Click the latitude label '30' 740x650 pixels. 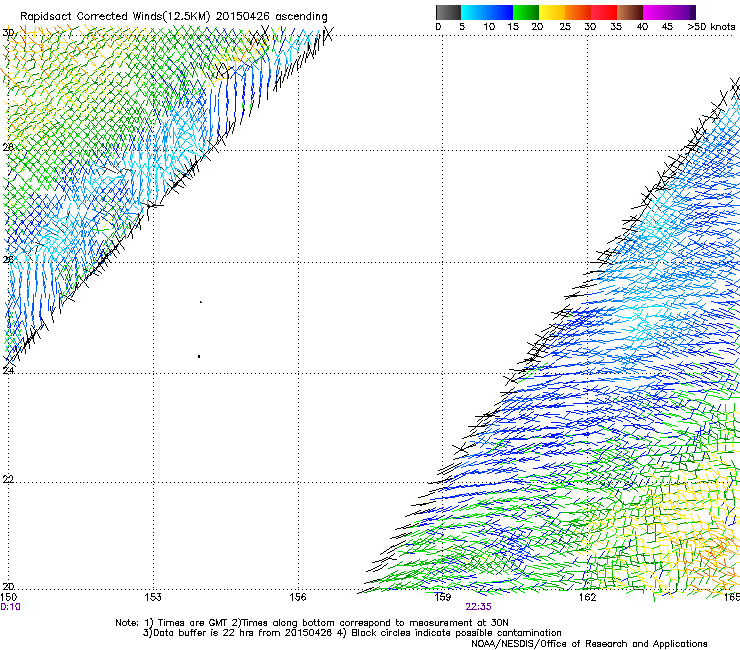8,33
